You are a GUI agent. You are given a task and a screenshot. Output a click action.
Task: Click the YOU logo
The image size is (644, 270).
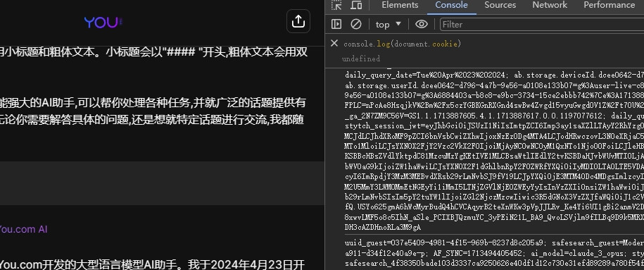coord(103,23)
